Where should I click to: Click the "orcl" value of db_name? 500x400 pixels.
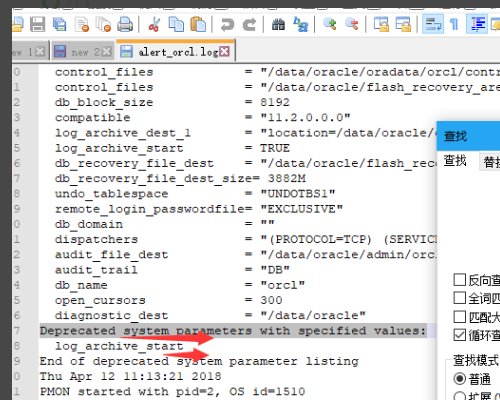(283, 285)
